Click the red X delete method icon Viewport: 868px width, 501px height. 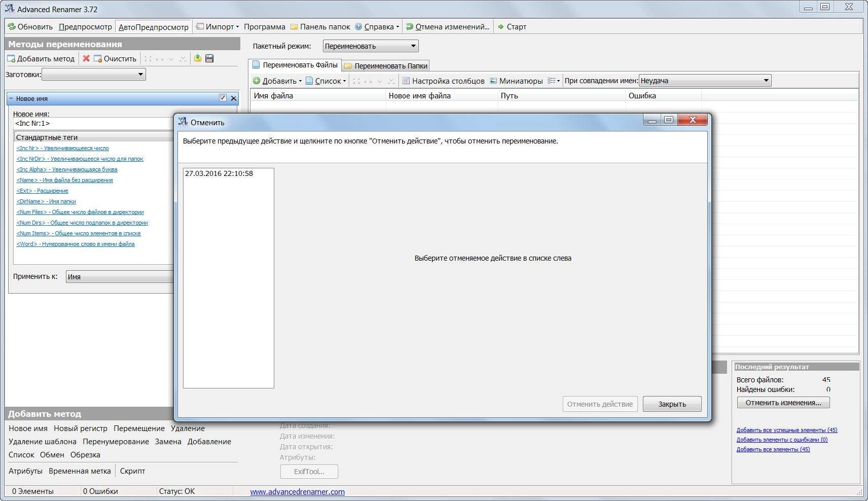click(x=86, y=59)
